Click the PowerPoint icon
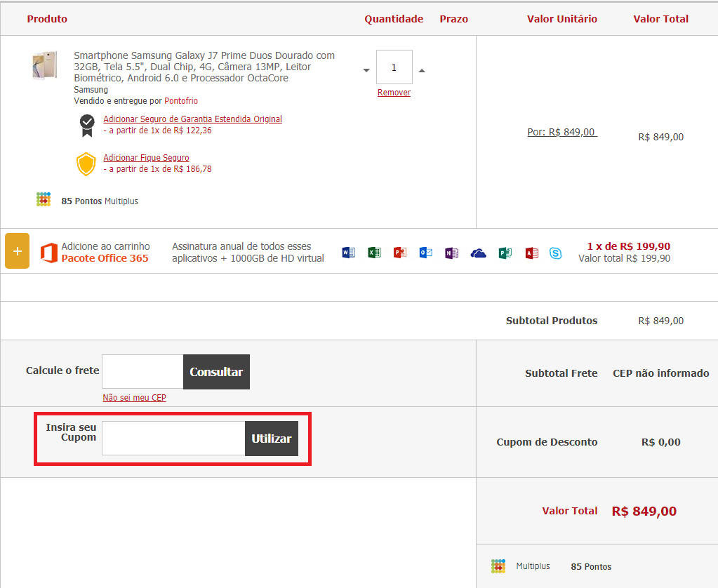 [x=400, y=253]
